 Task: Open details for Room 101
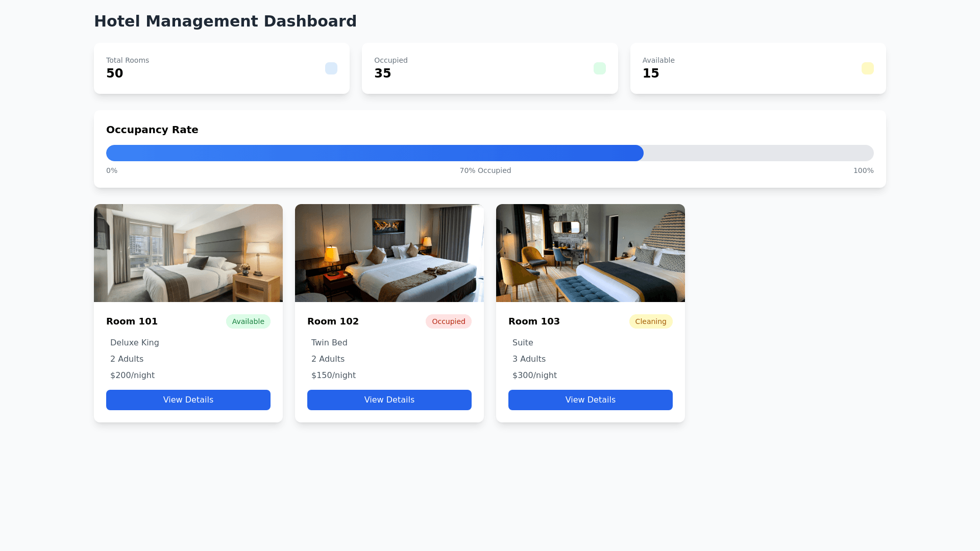188,399
